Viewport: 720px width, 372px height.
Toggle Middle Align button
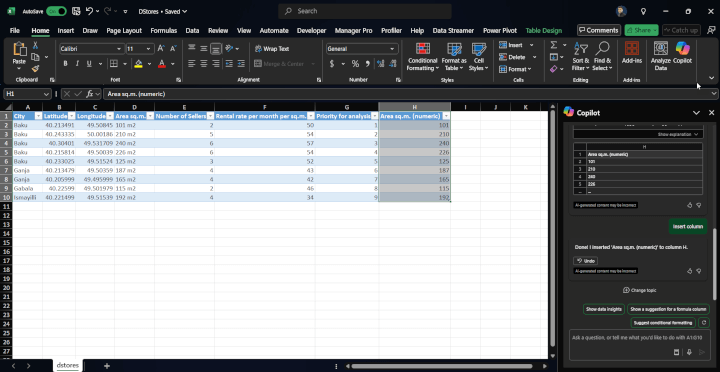tap(204, 49)
